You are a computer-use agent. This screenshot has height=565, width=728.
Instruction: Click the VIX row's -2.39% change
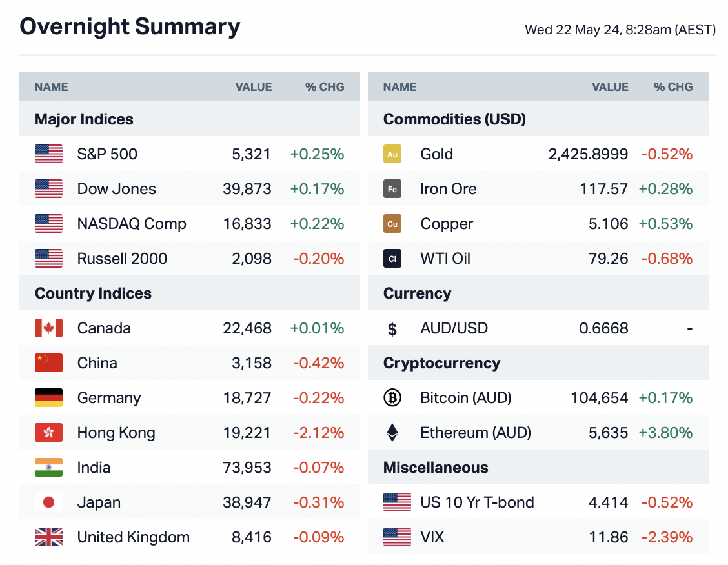coord(667,537)
